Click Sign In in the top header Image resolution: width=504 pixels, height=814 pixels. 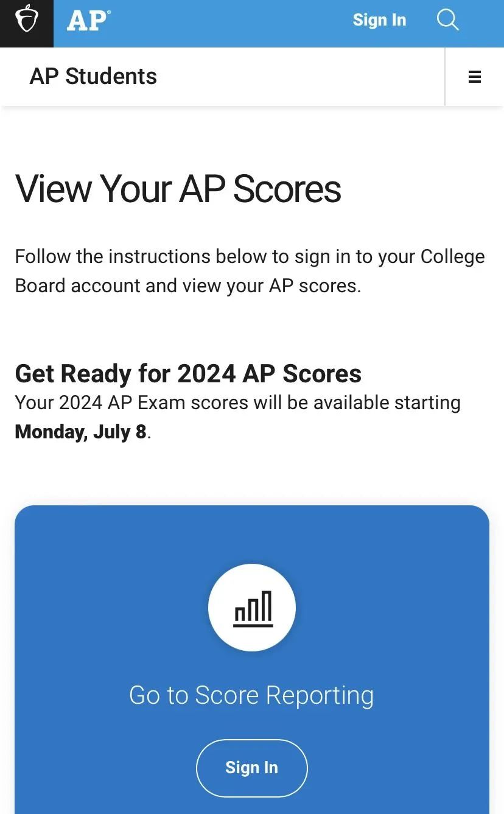tap(379, 20)
